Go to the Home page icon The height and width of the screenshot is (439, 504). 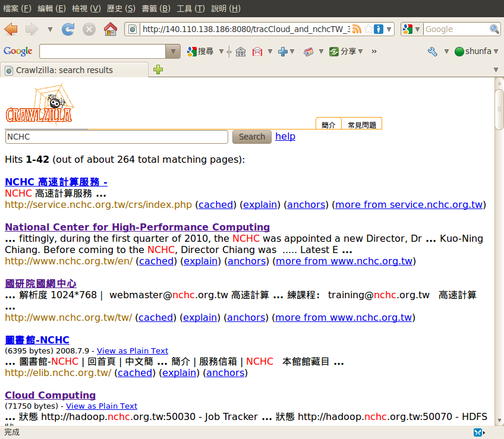tap(111, 29)
